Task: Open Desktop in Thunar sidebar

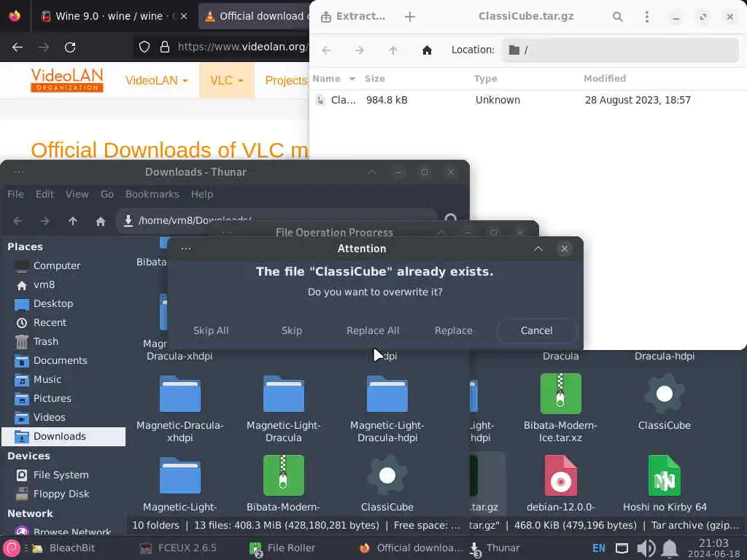Action: coord(63,304)
